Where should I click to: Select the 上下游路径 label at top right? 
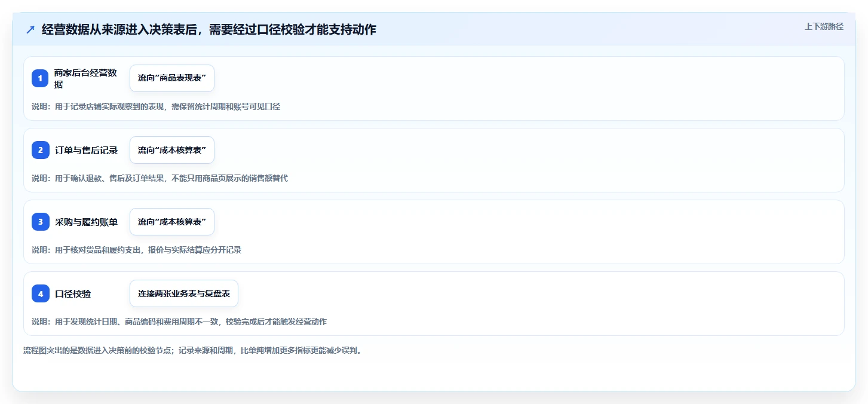coord(824,26)
